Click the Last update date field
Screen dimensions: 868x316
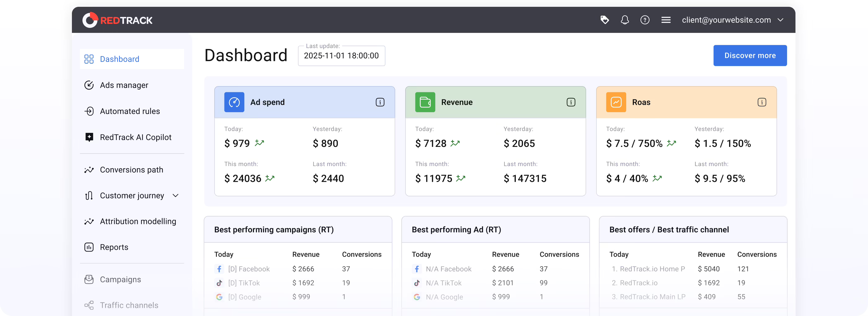coord(341,56)
